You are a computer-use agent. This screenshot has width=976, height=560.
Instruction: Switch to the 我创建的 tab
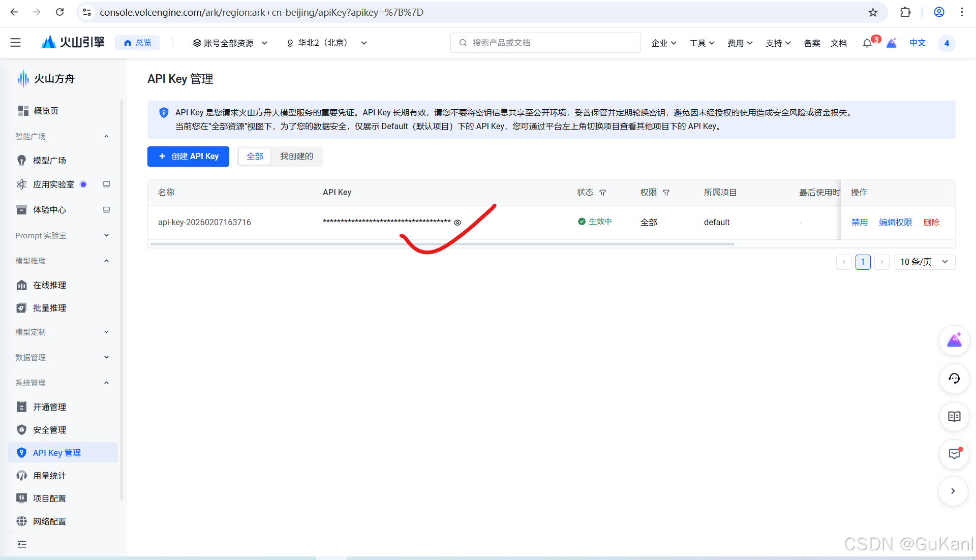(296, 156)
